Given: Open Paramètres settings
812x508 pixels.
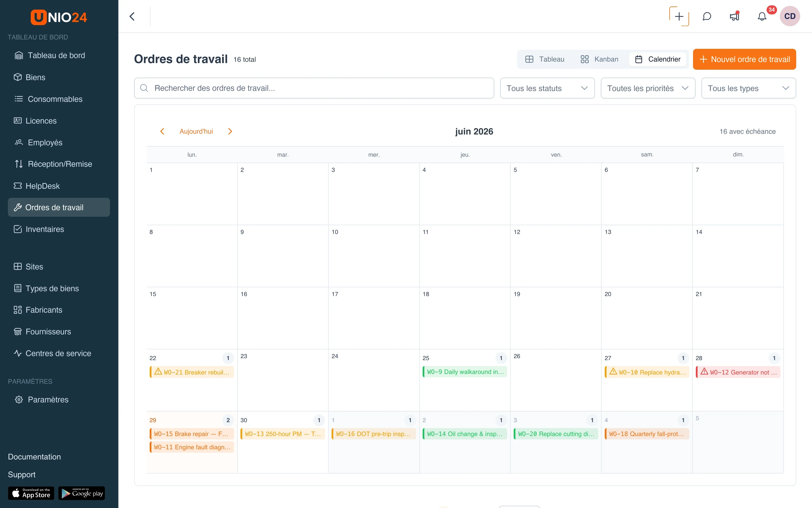Looking at the screenshot, I should (x=59, y=399).
